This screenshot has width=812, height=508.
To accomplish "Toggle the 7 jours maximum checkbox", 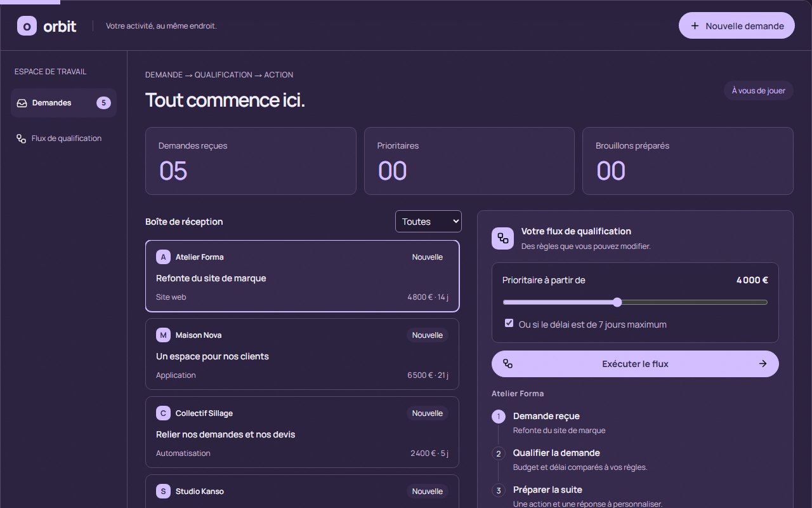I will coord(509,323).
